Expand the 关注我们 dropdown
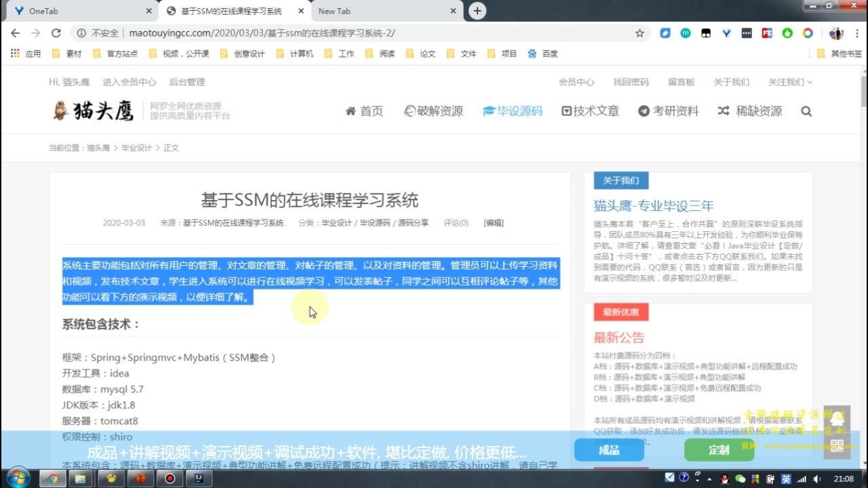 coord(790,82)
